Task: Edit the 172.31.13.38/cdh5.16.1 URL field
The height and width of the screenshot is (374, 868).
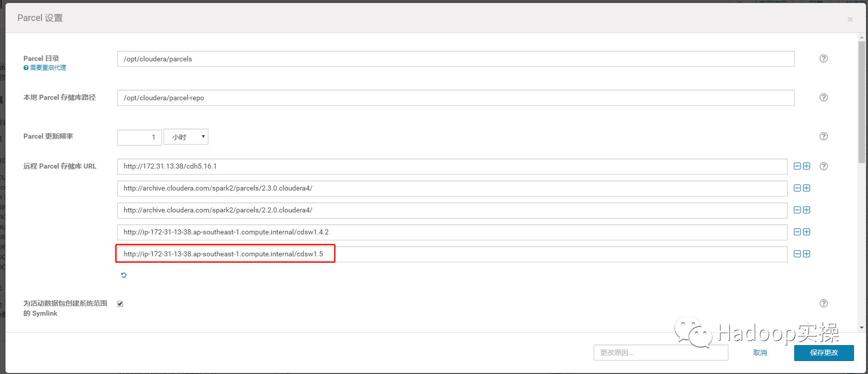Action: point(452,167)
